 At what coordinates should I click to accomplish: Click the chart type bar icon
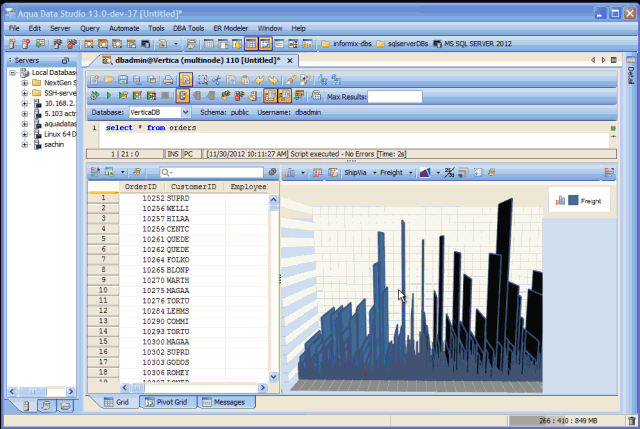tap(290, 173)
